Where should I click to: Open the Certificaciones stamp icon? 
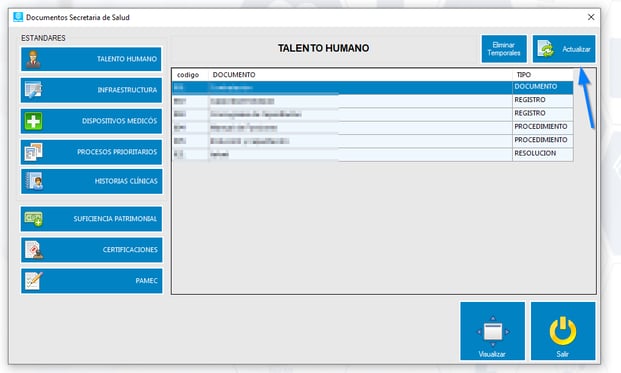click(34, 250)
